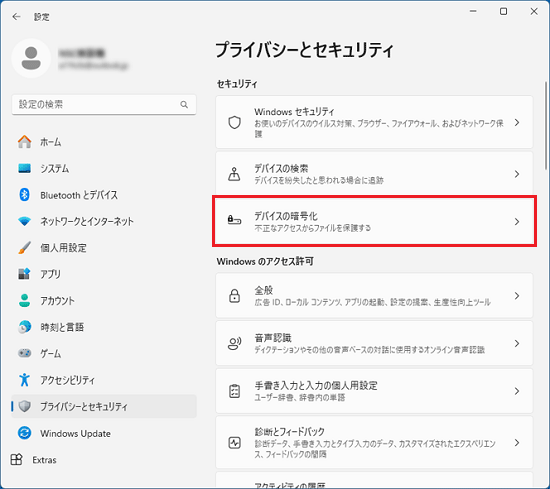Open the 全般 title text
This screenshot has height=489, width=550.
click(263, 290)
